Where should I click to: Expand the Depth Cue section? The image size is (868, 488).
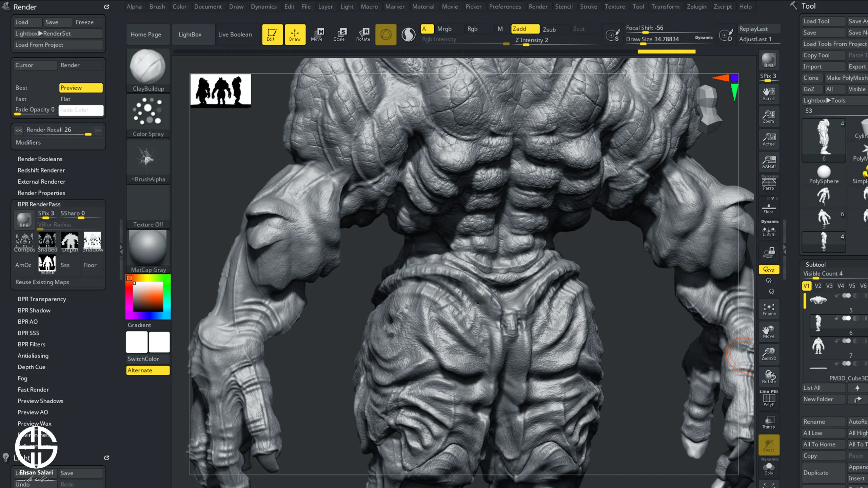[32, 367]
